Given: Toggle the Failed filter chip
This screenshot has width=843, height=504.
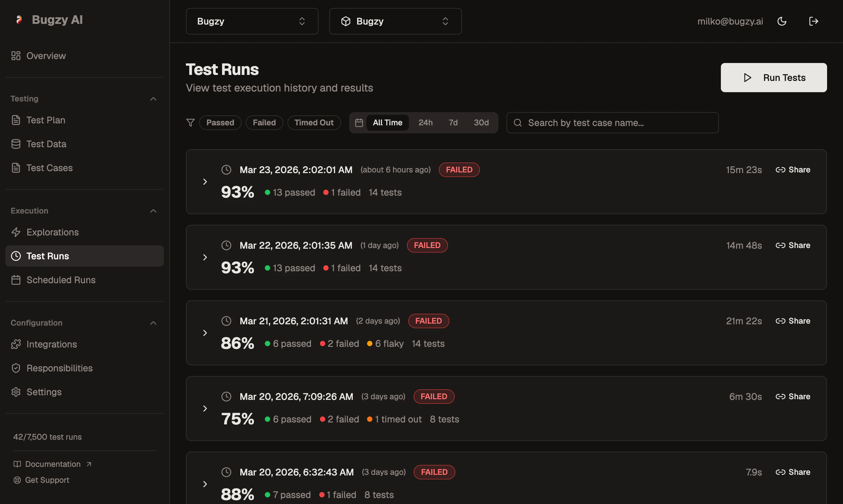Looking at the screenshot, I should point(264,123).
